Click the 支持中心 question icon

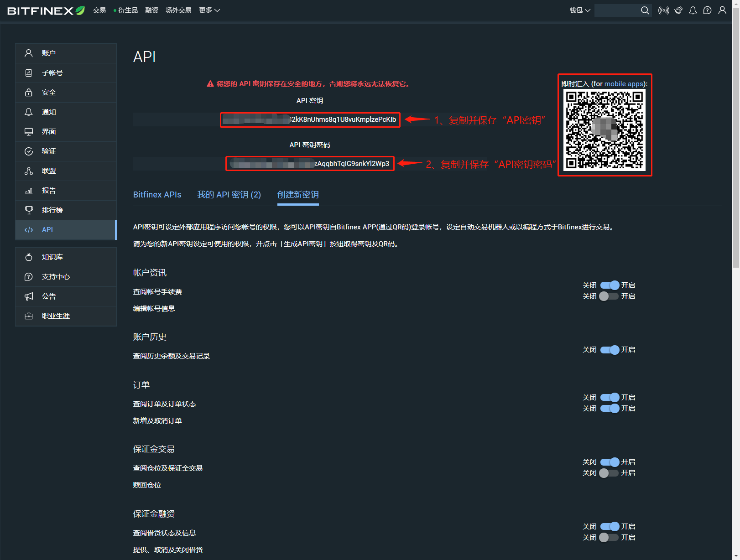tap(29, 277)
